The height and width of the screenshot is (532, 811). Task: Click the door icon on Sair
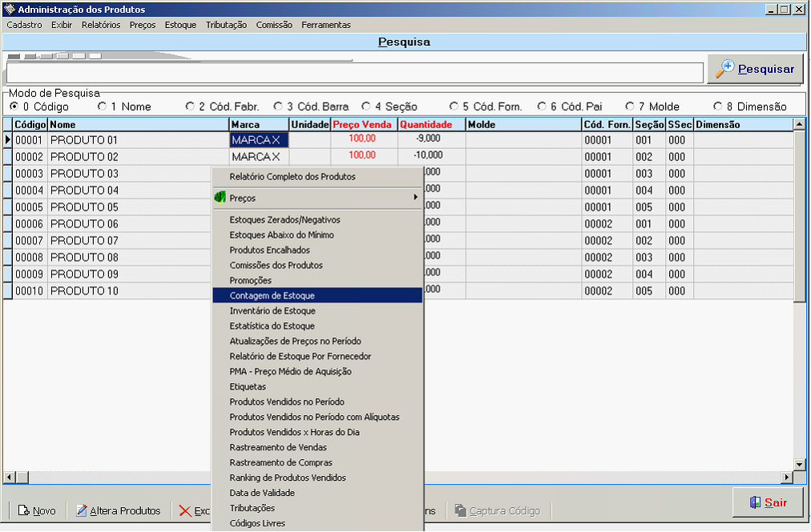(x=754, y=502)
